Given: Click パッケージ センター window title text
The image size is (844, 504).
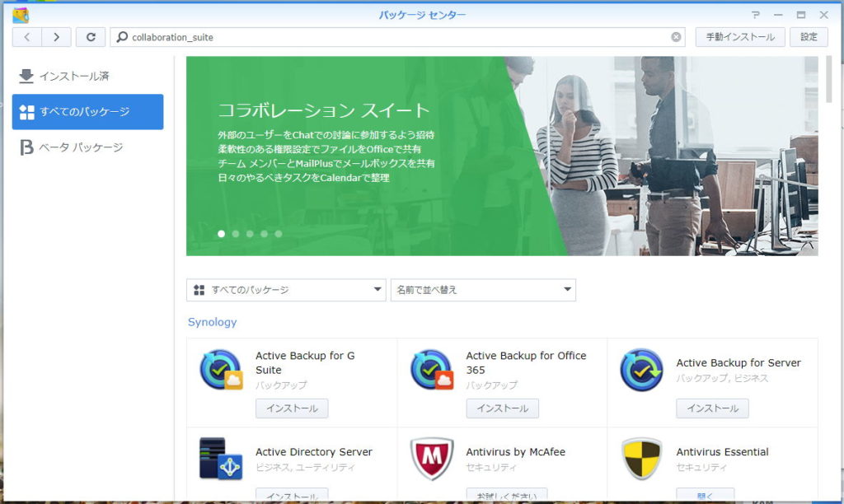Looking at the screenshot, I should point(422,15).
